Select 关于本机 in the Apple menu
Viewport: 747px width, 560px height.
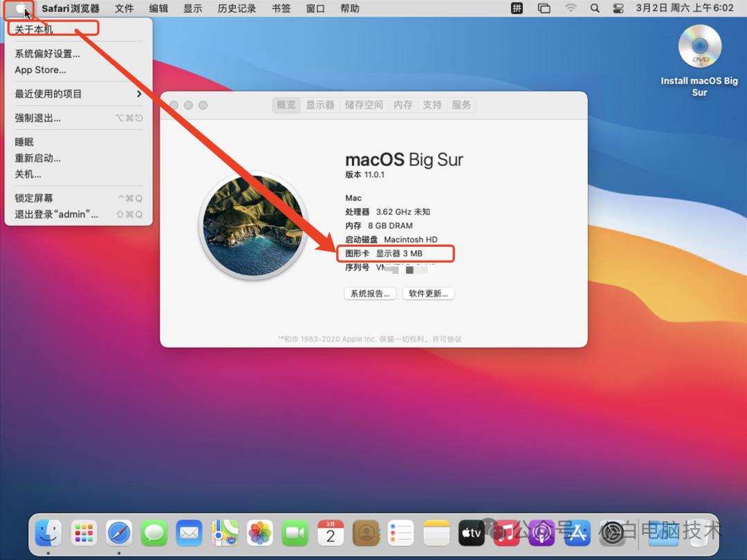(33, 28)
